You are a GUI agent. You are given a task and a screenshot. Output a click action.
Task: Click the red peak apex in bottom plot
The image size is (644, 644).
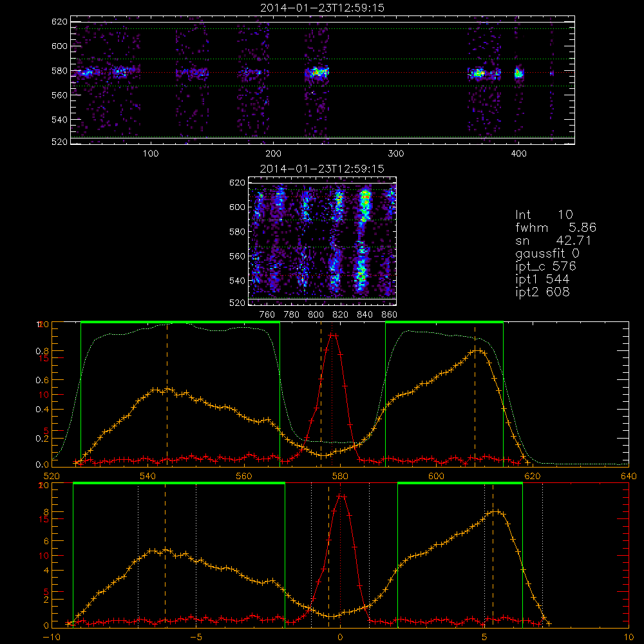(341, 496)
